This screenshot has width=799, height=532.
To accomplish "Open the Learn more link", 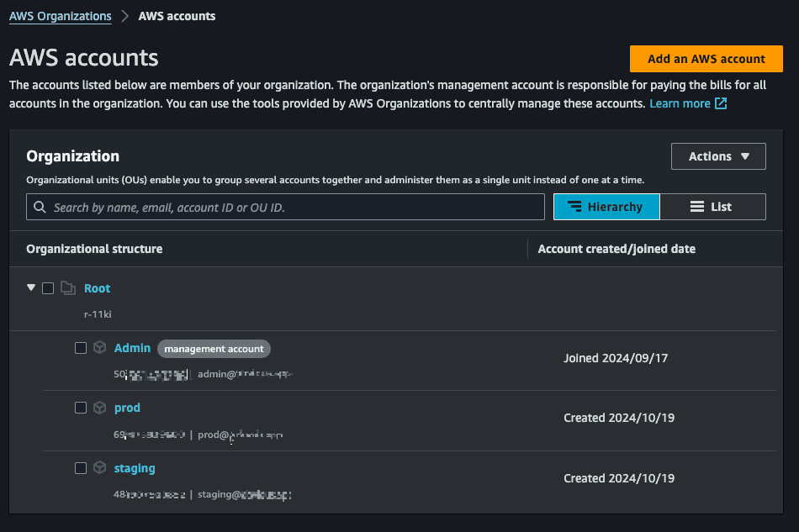I will [x=680, y=104].
